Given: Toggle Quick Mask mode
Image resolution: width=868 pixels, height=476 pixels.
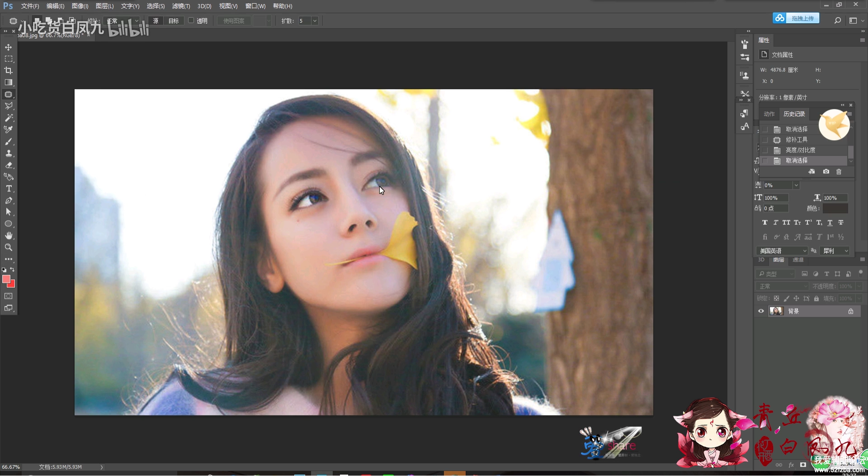Looking at the screenshot, I should coord(9,296).
